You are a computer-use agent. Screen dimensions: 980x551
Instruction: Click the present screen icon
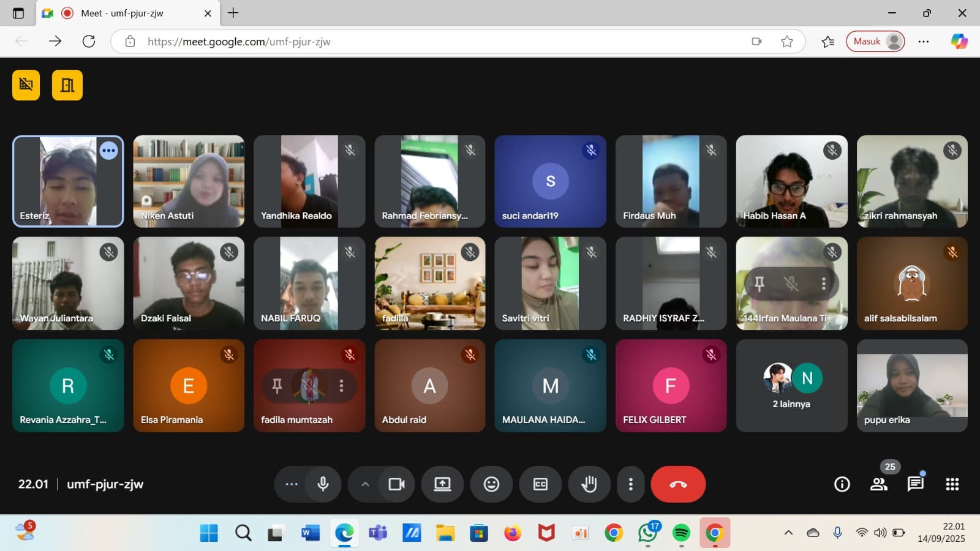tap(442, 484)
